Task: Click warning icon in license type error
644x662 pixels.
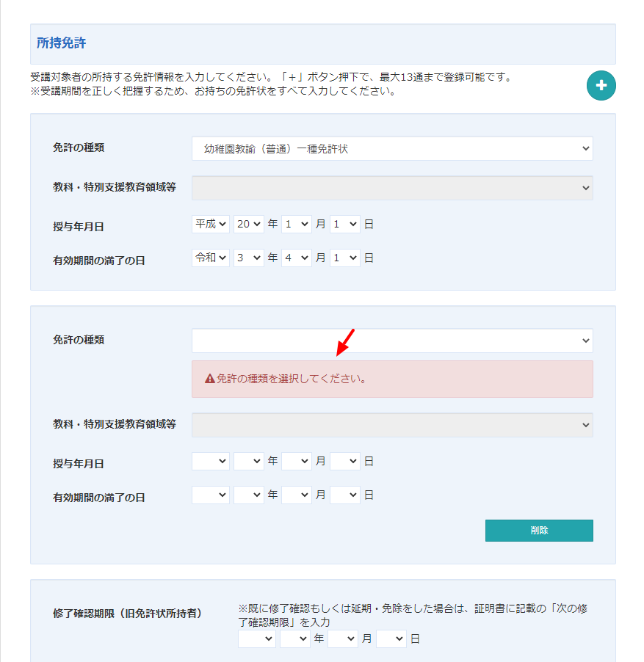Action: tap(209, 379)
